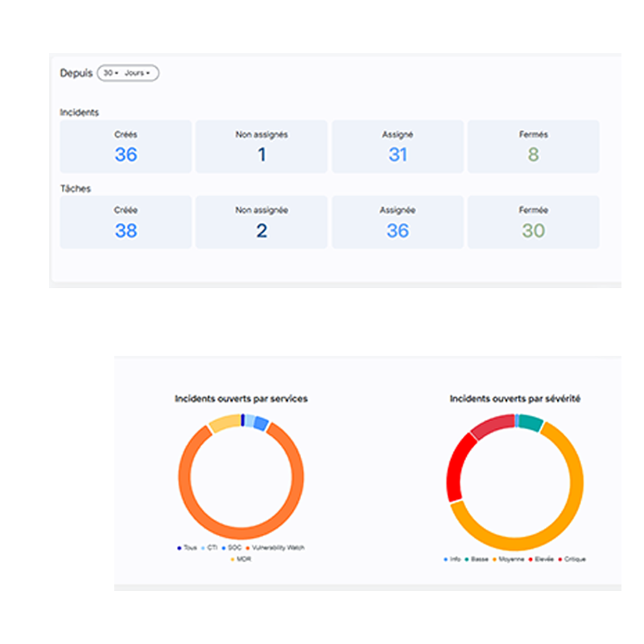Viewport: 644px width, 644px height.
Task: Click the Critique severity legend item
Action: (571, 559)
